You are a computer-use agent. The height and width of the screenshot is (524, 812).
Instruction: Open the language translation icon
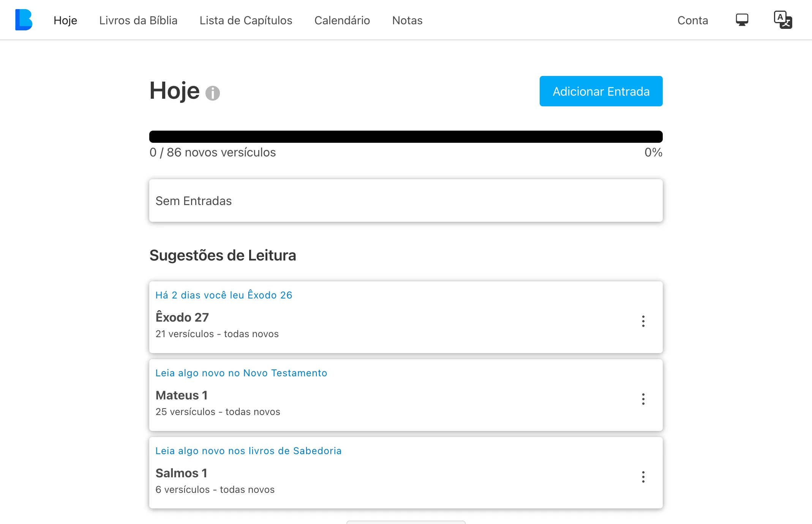pyautogui.click(x=783, y=20)
